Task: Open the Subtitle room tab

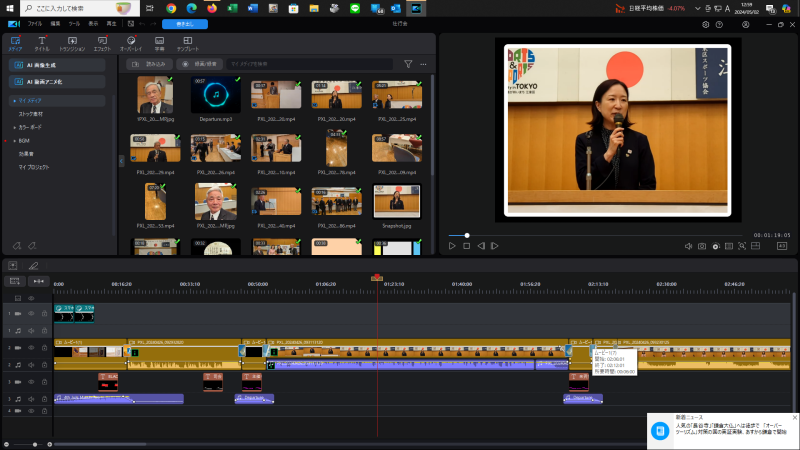Action: coord(159,43)
